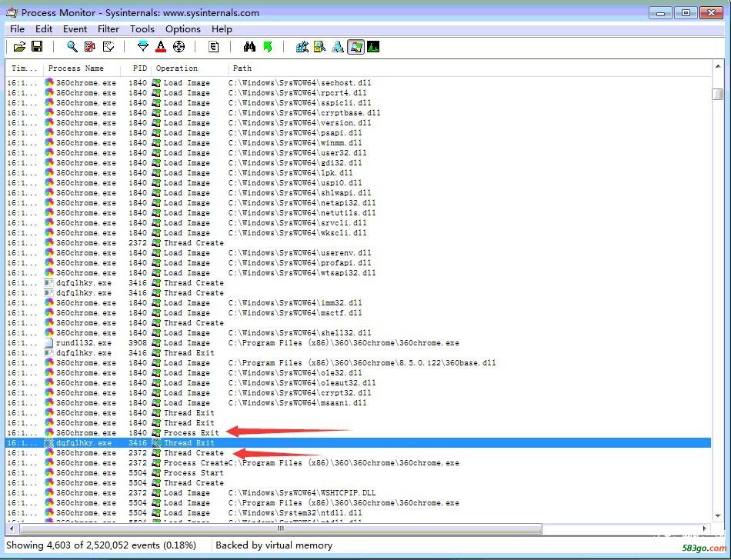Select the row loading System32\ntdll.dll
Screen dimensions: 731x560
tap(358, 513)
